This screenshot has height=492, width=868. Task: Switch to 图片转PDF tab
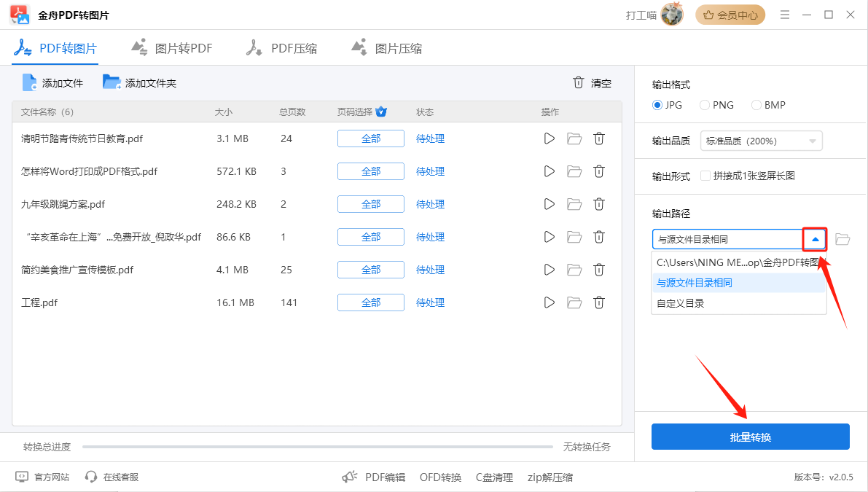(171, 48)
